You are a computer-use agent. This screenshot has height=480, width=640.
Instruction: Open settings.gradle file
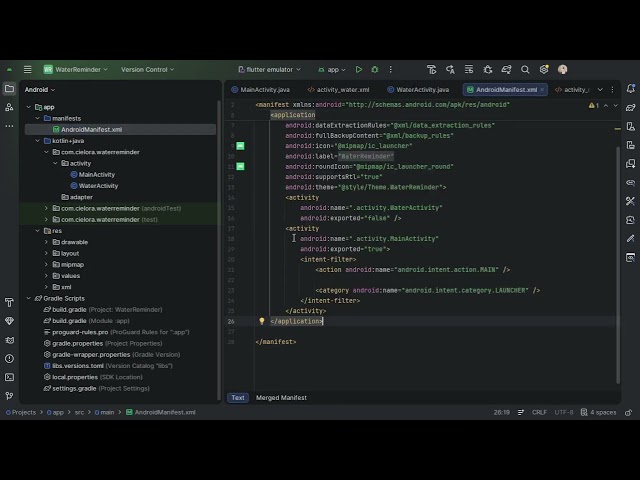tap(96, 389)
